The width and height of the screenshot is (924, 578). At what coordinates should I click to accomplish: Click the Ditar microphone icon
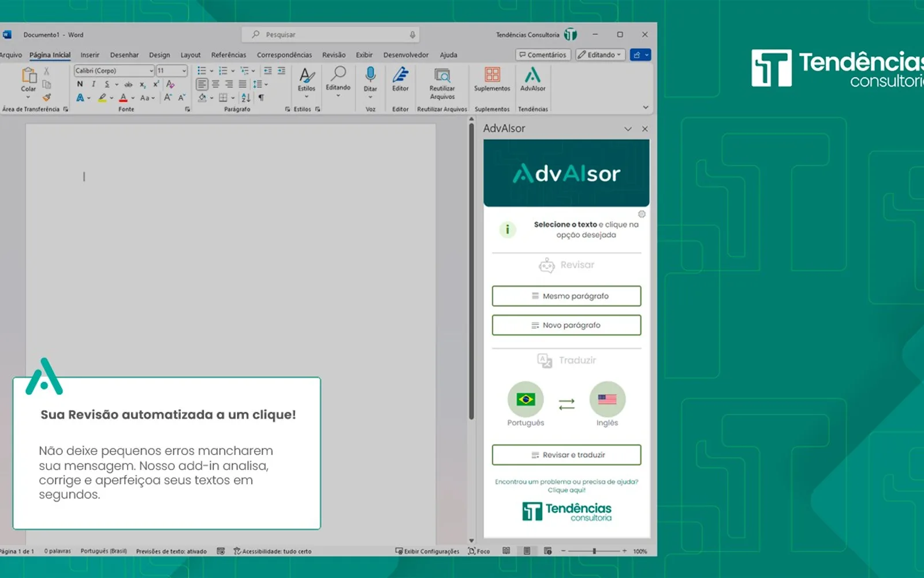(370, 75)
